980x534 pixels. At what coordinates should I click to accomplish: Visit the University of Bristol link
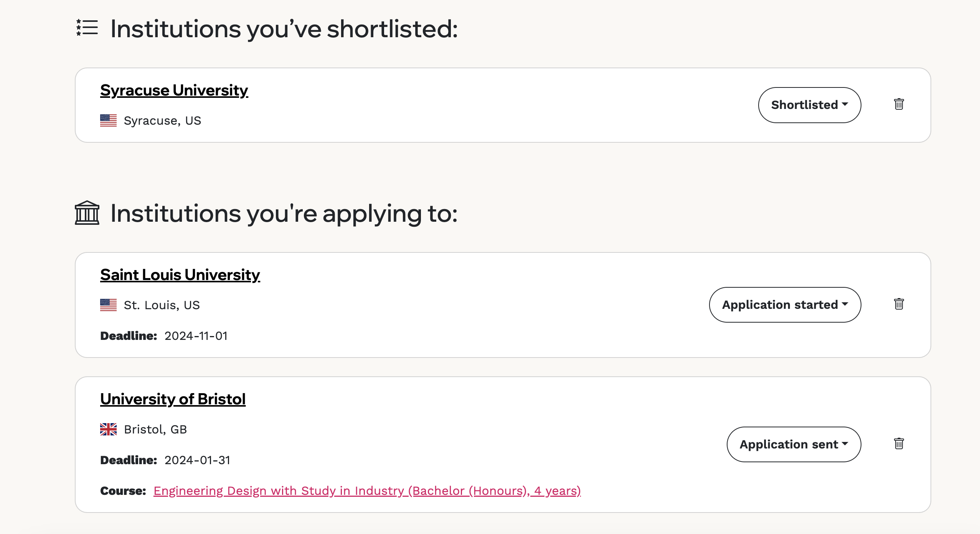(x=173, y=399)
